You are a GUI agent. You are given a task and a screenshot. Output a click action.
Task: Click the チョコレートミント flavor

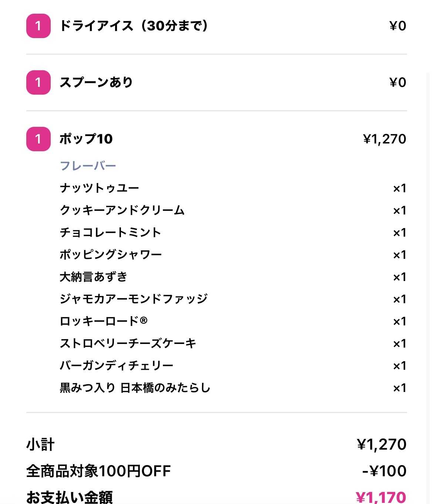pos(110,233)
